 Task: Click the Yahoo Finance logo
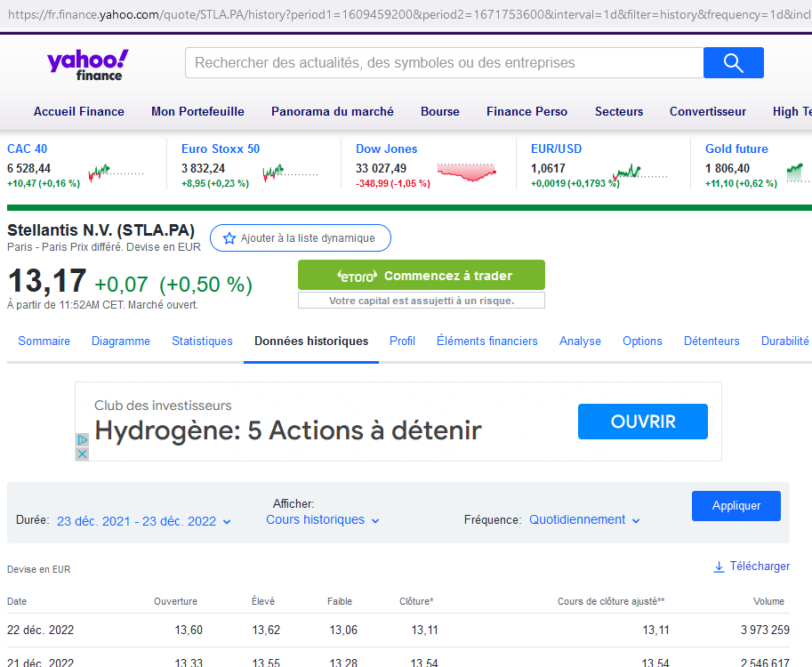click(87, 65)
